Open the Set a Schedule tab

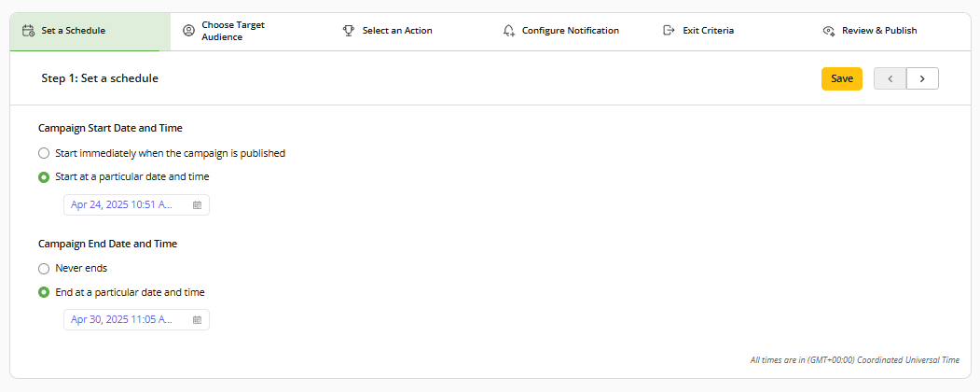click(x=90, y=31)
